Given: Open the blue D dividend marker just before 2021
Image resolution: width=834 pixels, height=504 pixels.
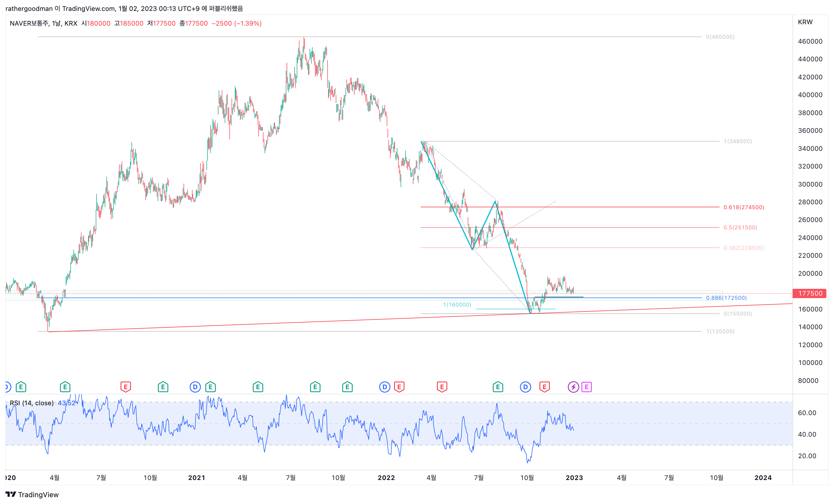Looking at the screenshot, I should (195, 387).
